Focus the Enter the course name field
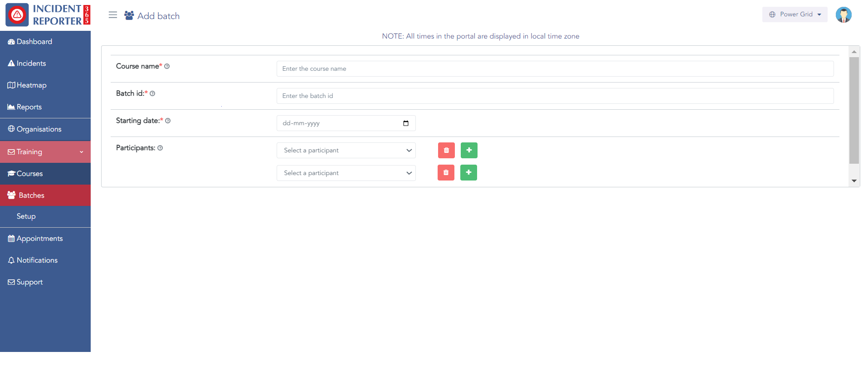The height and width of the screenshot is (371, 868). click(x=555, y=69)
